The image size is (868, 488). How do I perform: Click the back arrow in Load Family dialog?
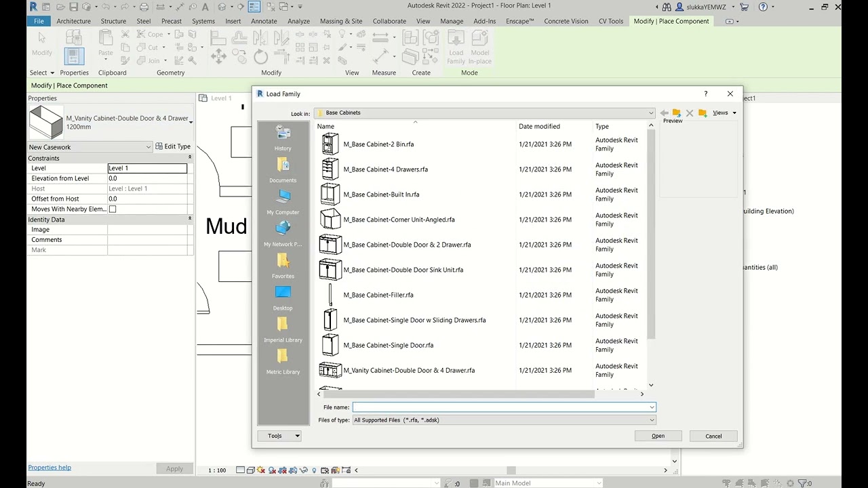[x=664, y=113]
